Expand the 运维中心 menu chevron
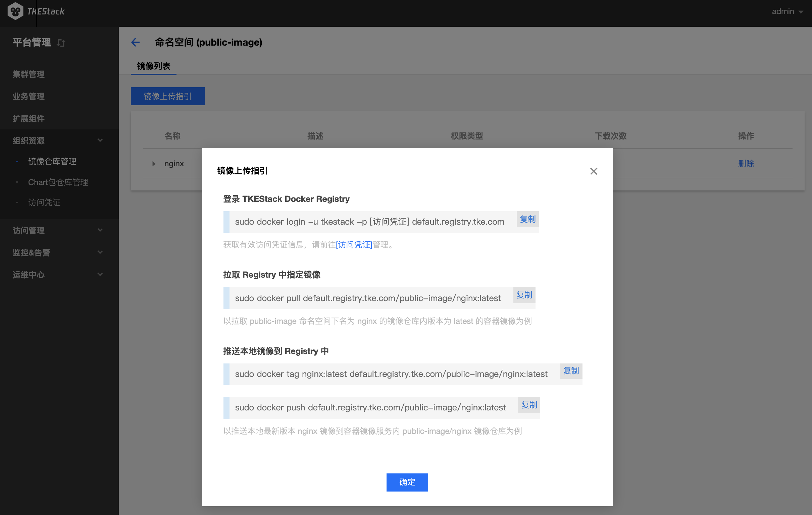812x515 pixels. point(100,274)
